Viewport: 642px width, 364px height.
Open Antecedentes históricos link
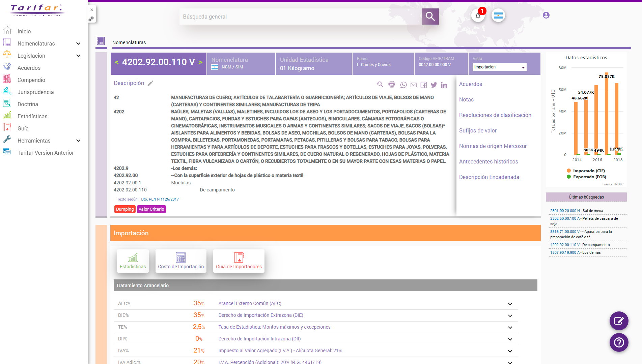click(488, 161)
